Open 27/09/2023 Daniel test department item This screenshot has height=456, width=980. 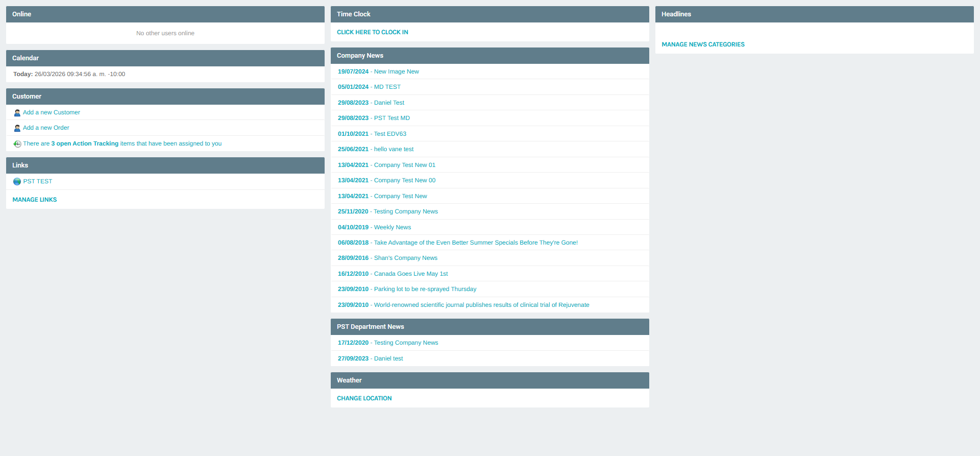(x=370, y=358)
